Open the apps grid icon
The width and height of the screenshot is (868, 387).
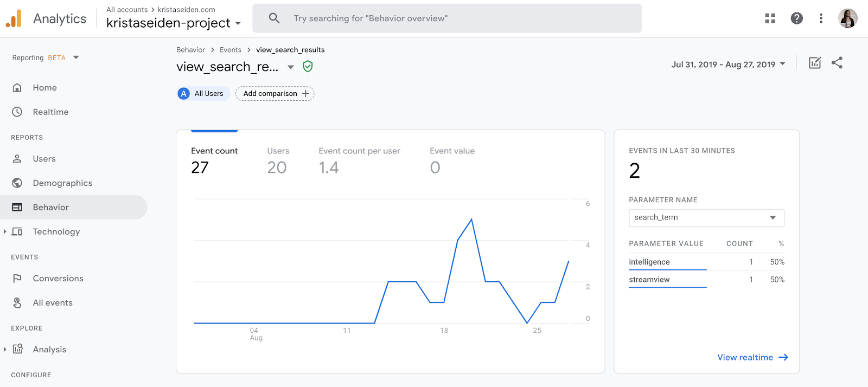(x=770, y=18)
